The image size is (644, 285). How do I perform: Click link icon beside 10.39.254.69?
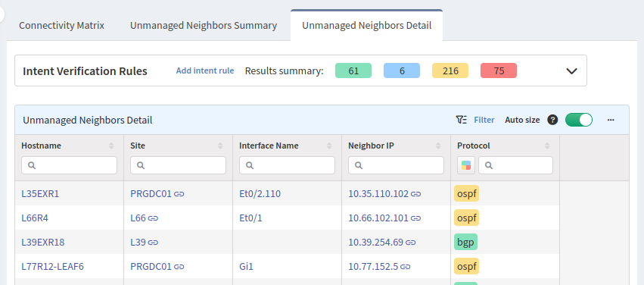click(411, 243)
